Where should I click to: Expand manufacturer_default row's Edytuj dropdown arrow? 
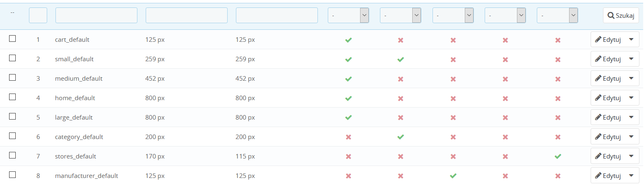[x=631, y=176]
